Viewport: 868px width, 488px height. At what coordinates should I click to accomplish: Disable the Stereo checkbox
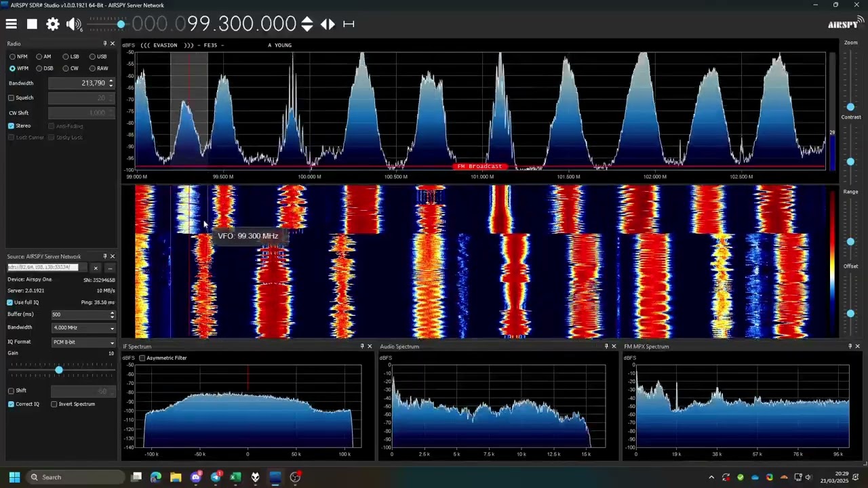(12, 126)
